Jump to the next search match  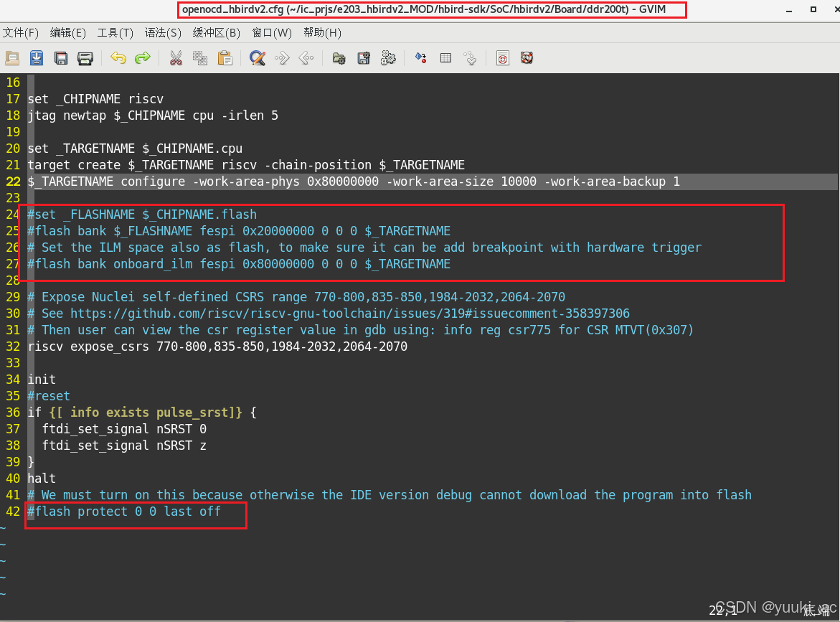point(283,58)
